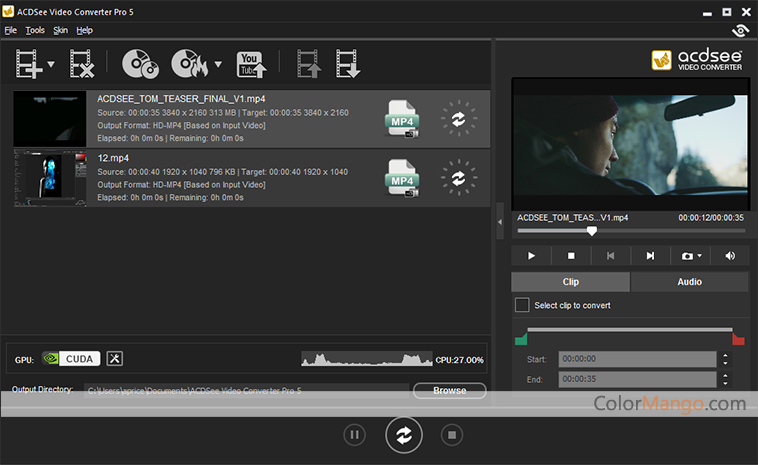Stop the conversion
The image size is (758, 465).
[x=452, y=435]
